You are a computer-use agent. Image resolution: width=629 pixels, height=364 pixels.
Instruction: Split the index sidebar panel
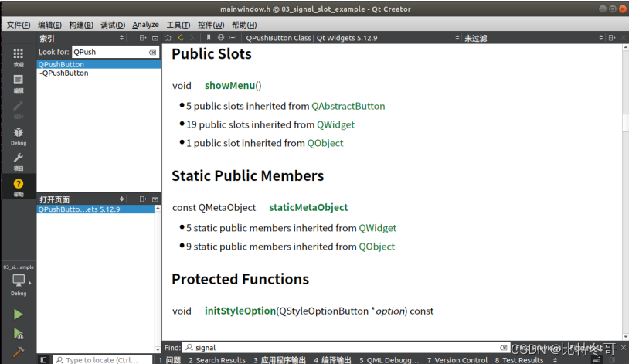pos(143,38)
